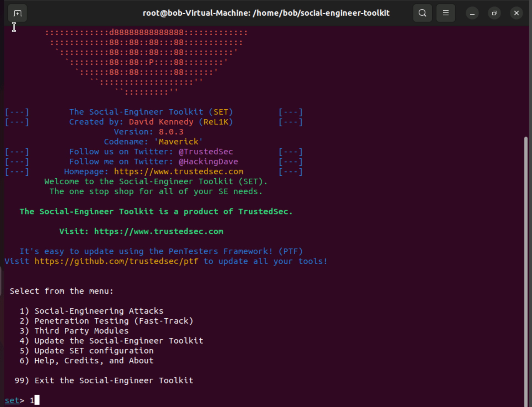
Task: Click the @TrustedSec Twitter handle
Action: pyautogui.click(x=206, y=152)
